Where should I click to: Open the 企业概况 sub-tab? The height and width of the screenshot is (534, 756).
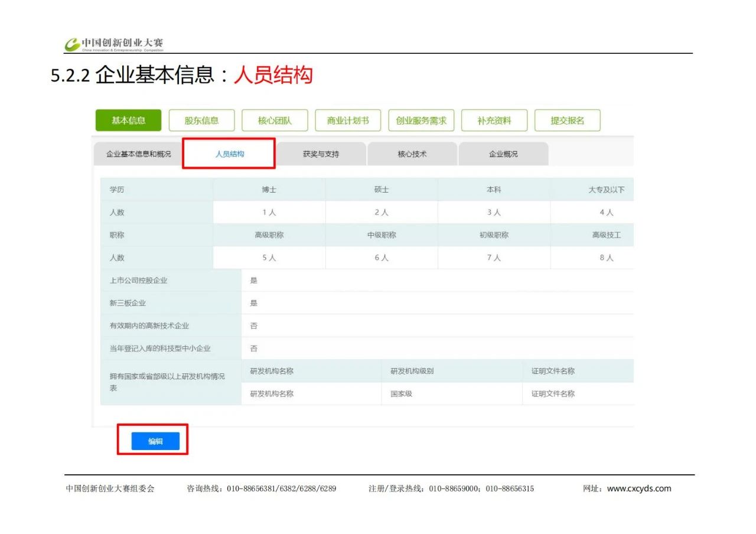point(503,154)
